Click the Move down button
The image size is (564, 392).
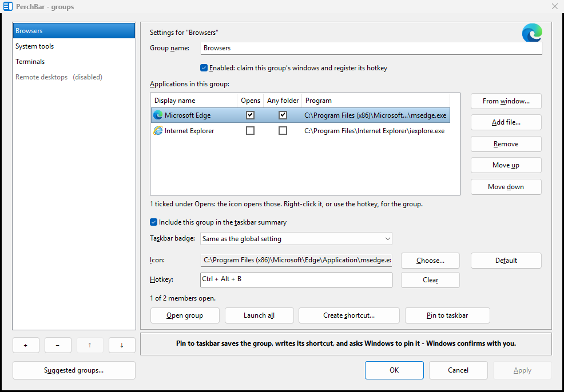click(506, 187)
